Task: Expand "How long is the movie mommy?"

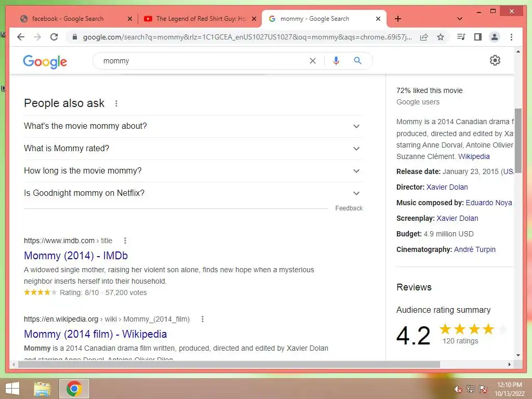Action: 193,170
